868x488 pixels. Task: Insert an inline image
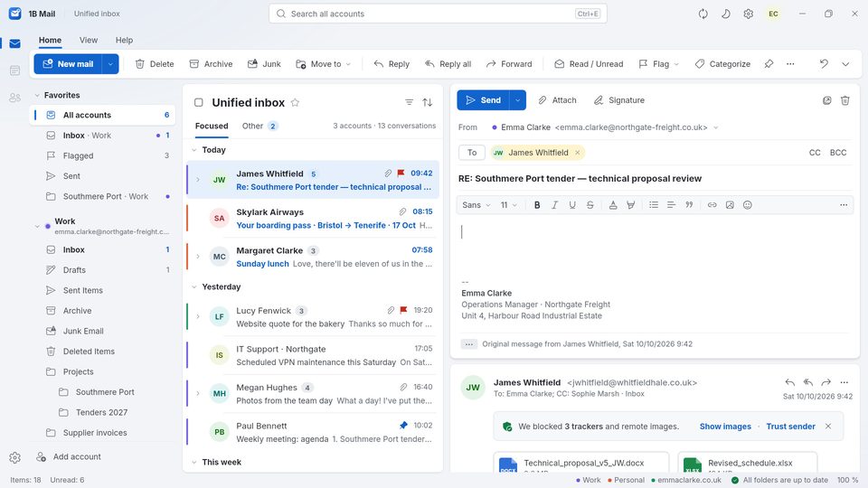click(x=730, y=205)
